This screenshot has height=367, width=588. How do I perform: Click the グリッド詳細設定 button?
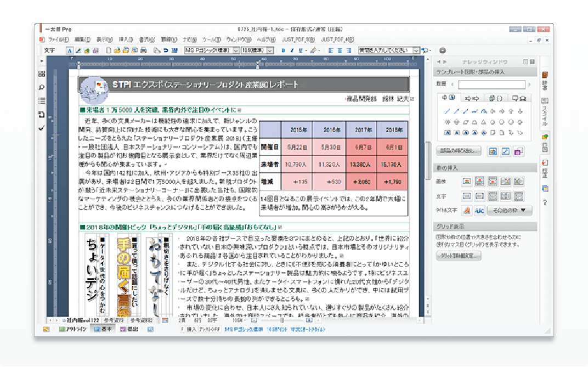[459, 256]
